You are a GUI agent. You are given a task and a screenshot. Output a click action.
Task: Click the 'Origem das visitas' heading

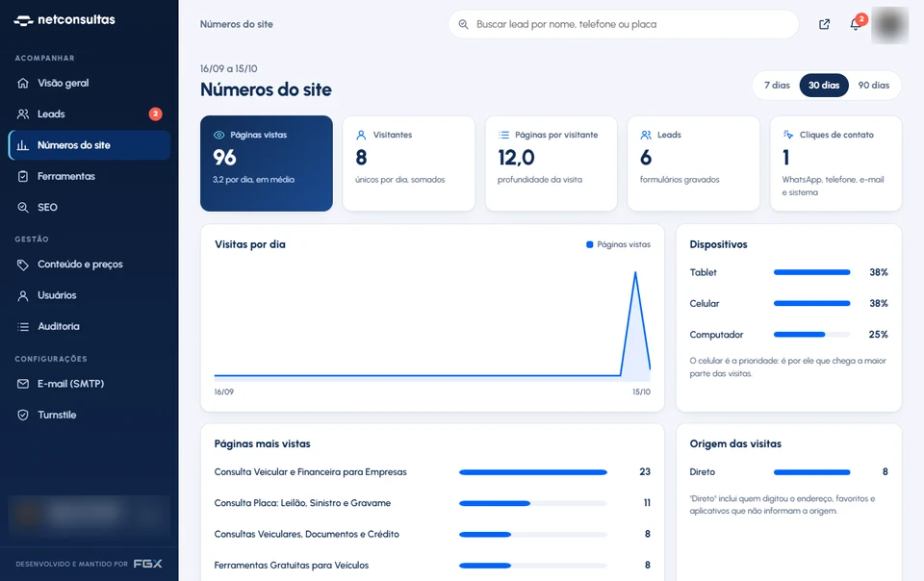735,443
